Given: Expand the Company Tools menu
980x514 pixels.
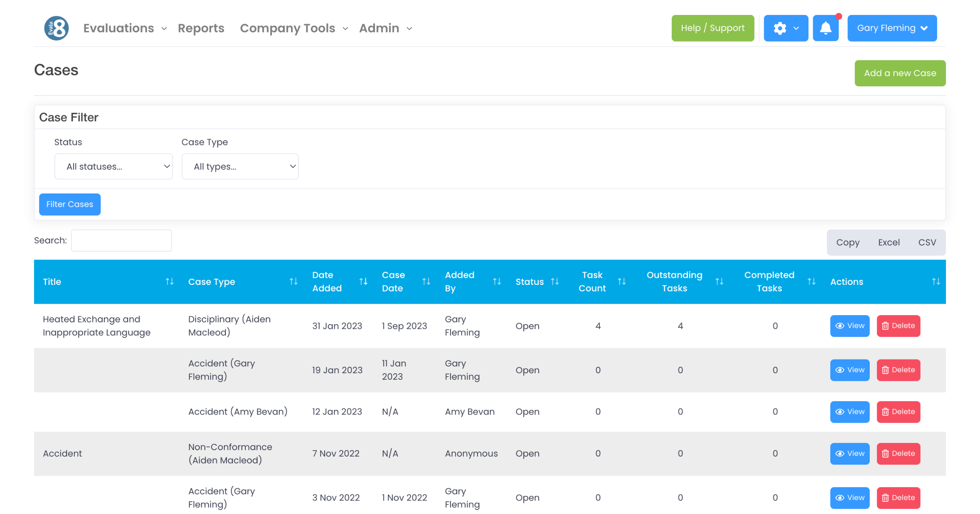Looking at the screenshot, I should pos(294,28).
